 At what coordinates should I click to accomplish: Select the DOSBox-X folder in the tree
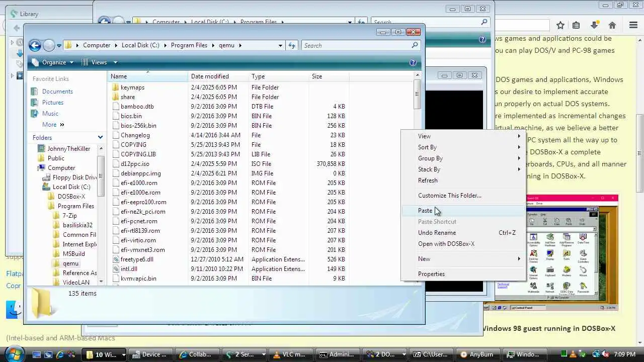click(x=71, y=197)
